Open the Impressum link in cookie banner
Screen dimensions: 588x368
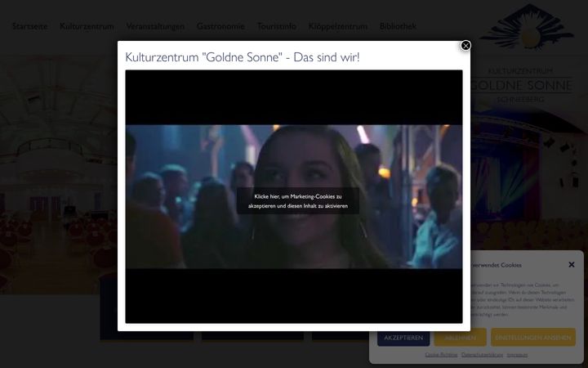(517, 354)
